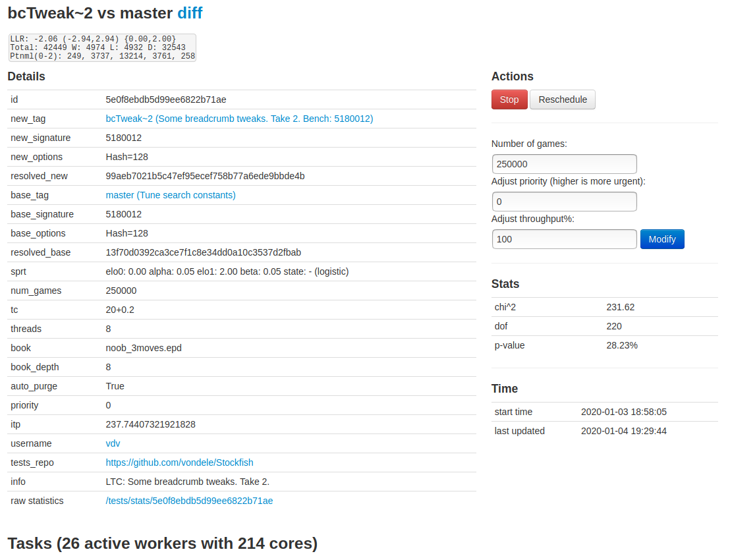Click the red Stop button
The image size is (730, 560).
509,99
